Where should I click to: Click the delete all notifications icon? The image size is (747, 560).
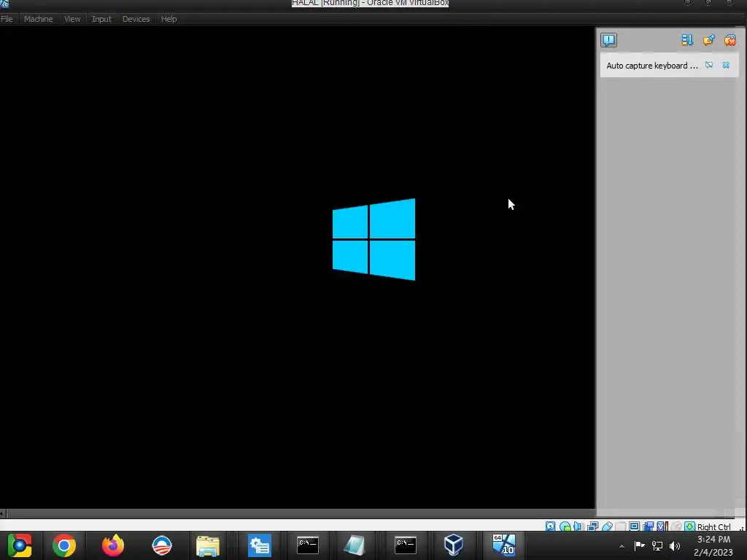(729, 40)
